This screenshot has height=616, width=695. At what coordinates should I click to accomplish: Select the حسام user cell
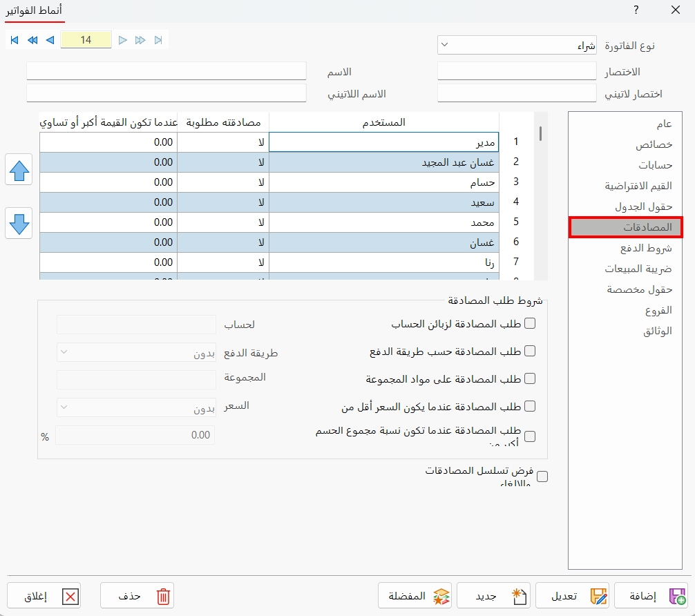click(384, 182)
